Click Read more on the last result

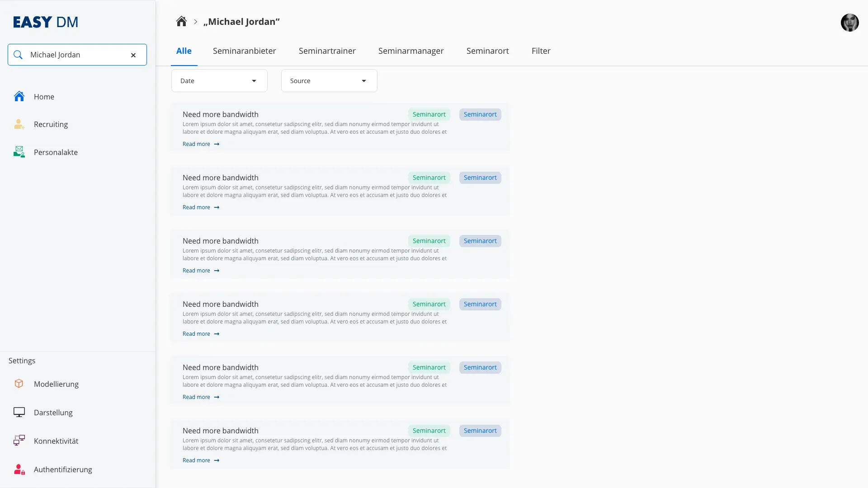[x=201, y=460]
